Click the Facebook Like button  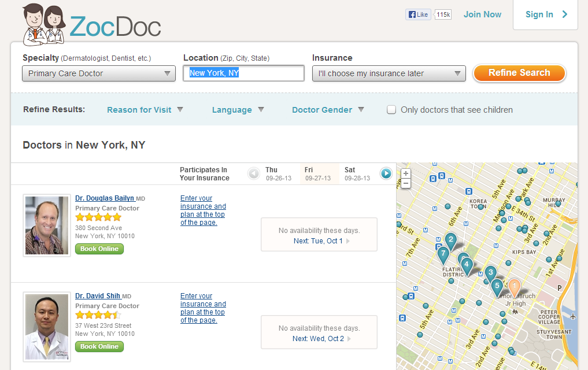point(418,14)
